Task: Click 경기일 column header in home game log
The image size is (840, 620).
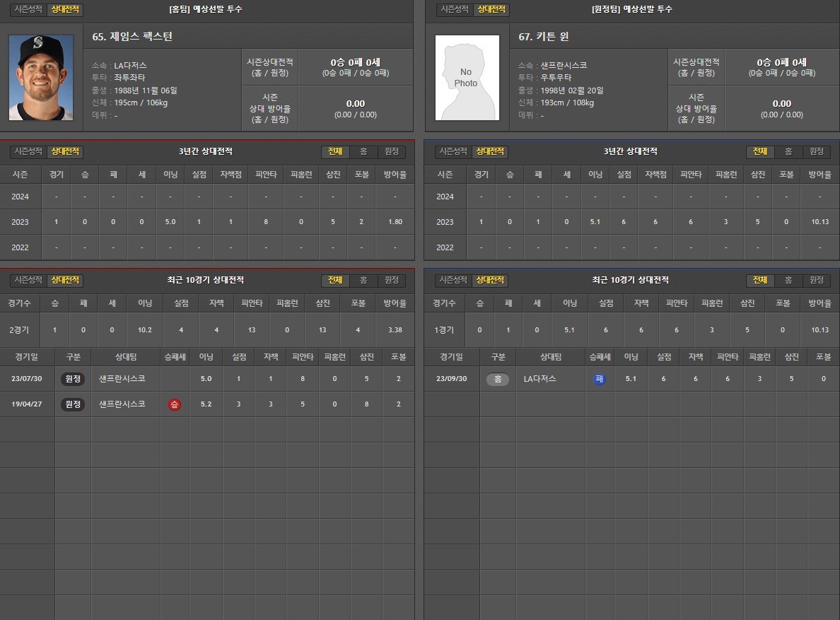Action: coord(27,356)
